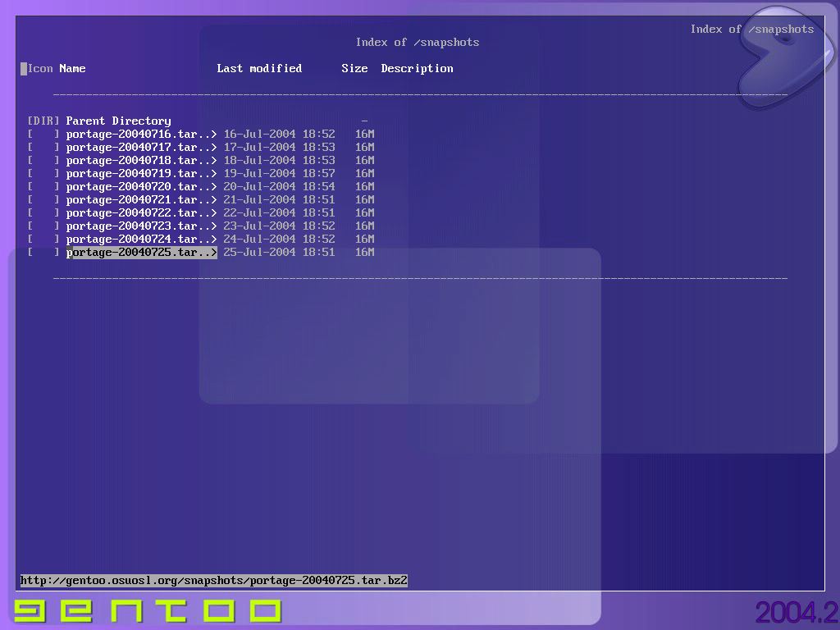Image resolution: width=840 pixels, height=630 pixels.
Task: Click the file icon placeholder for portage-20040717
Action: (43, 148)
